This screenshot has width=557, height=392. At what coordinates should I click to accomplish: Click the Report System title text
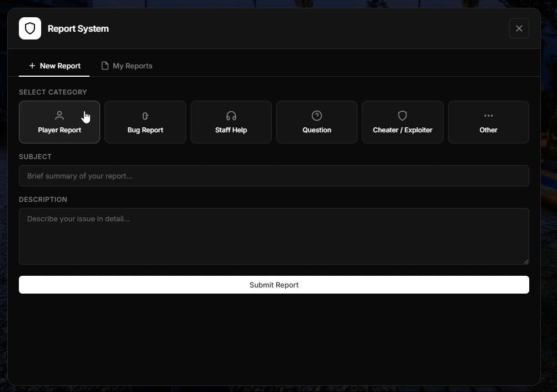[78, 28]
